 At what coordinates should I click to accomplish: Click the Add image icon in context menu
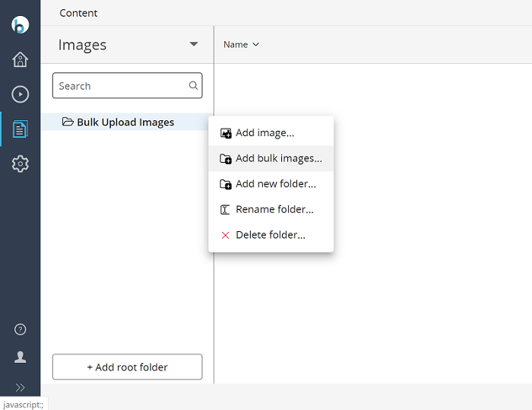click(226, 133)
